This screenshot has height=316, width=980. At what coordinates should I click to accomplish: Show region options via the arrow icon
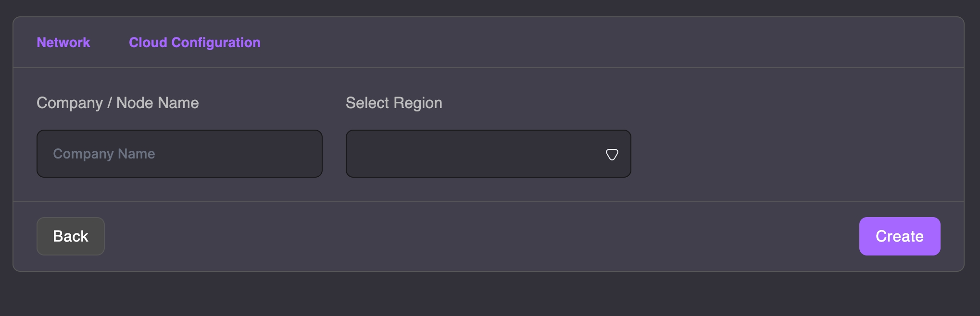pyautogui.click(x=612, y=154)
